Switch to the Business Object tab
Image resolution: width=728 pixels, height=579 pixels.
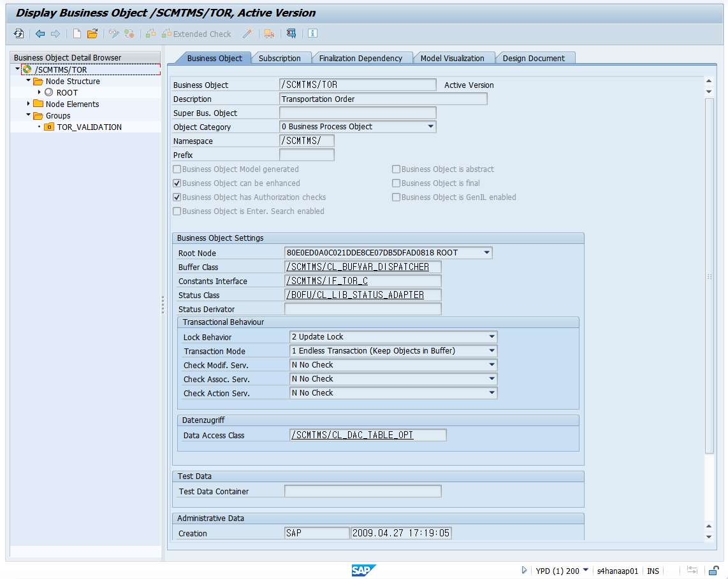214,58
